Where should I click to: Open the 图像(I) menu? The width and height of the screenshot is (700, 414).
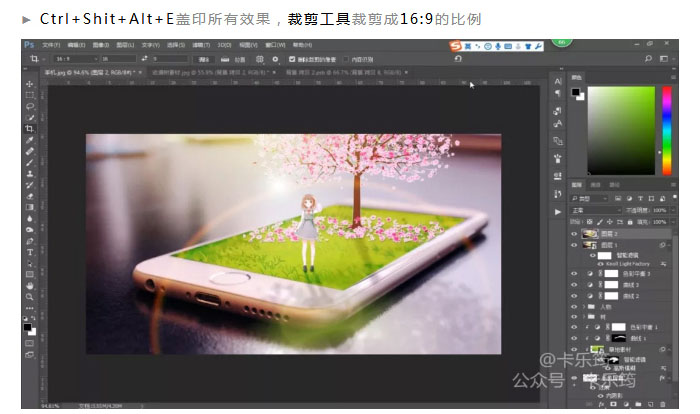(x=100, y=45)
